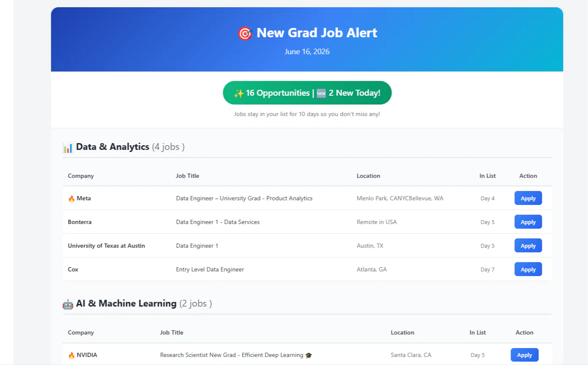
Task: Click the AI & Machine Learning Company header
Action: 81,332
